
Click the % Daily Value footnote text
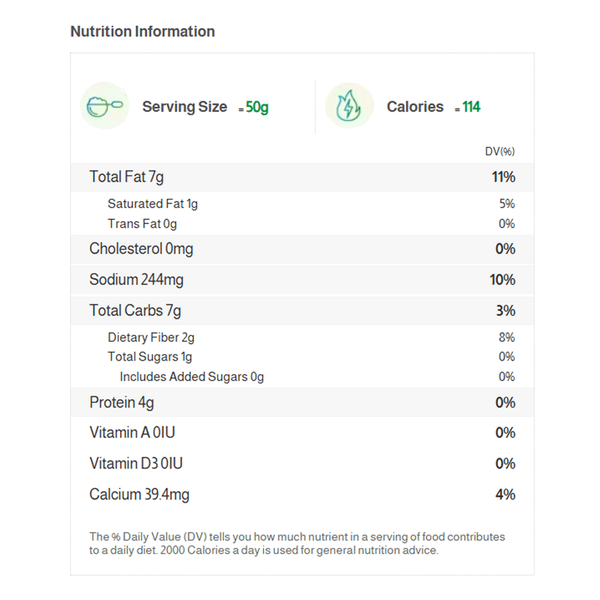point(297,543)
